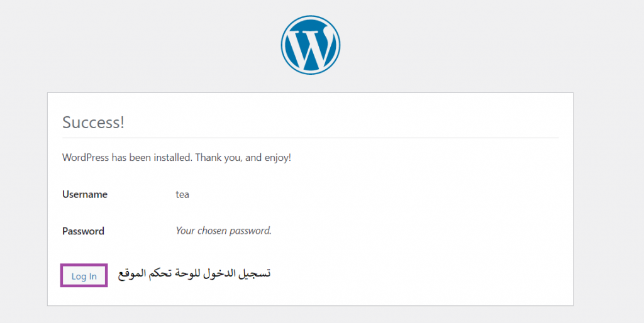Click the 'Your chosen password.' italic text
Image resolution: width=644 pixels, height=323 pixels.
pyautogui.click(x=223, y=231)
